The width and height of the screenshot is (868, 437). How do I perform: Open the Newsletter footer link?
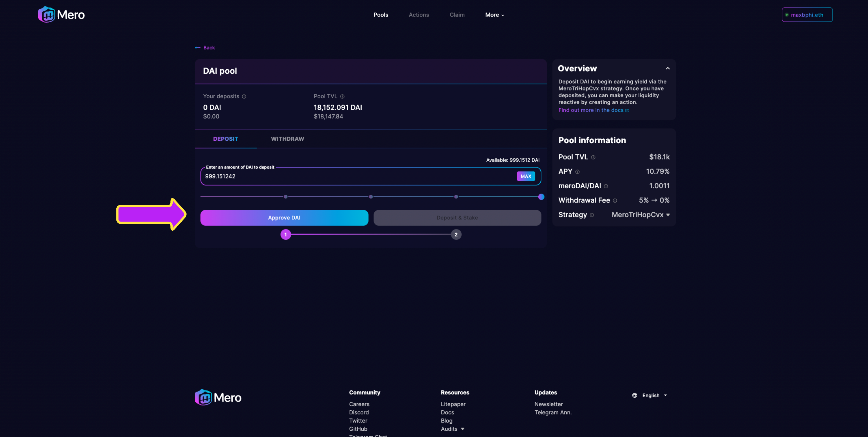pyautogui.click(x=548, y=404)
